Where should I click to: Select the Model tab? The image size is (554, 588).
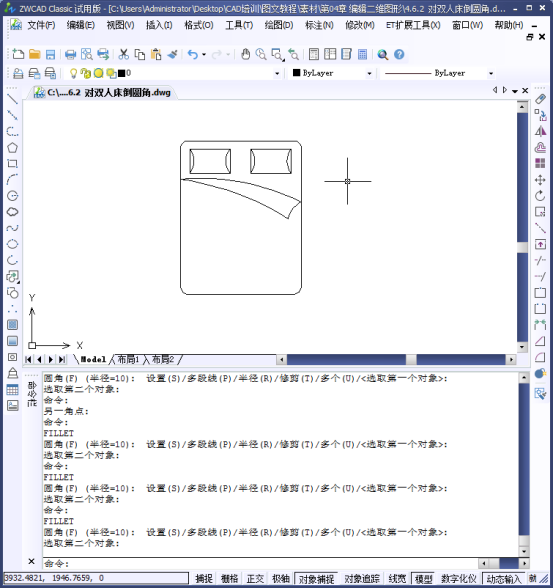pyautogui.click(x=93, y=359)
